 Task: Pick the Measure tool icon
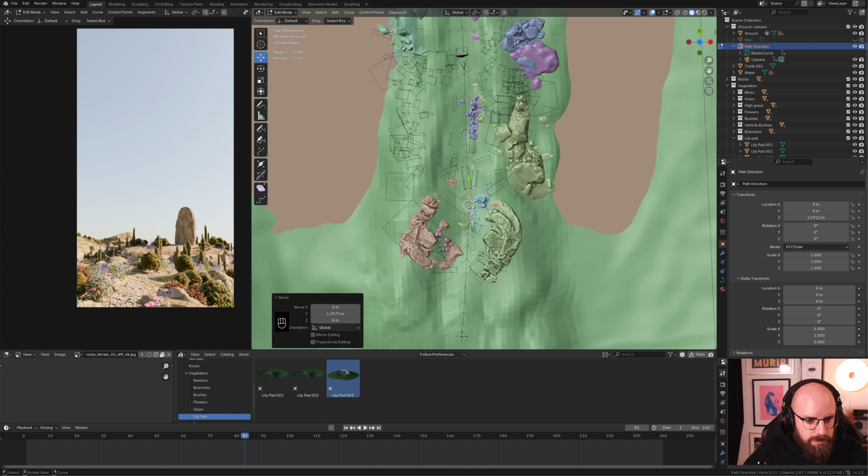[260, 116]
